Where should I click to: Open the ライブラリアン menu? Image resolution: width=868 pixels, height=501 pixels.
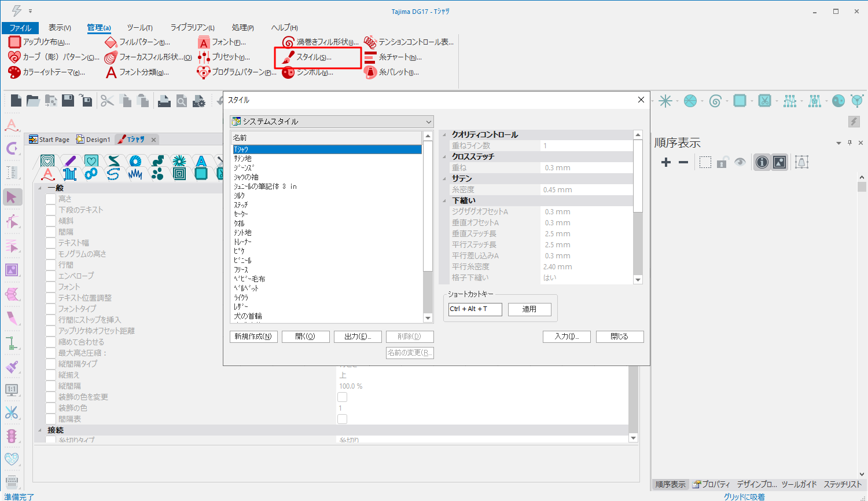[192, 28]
